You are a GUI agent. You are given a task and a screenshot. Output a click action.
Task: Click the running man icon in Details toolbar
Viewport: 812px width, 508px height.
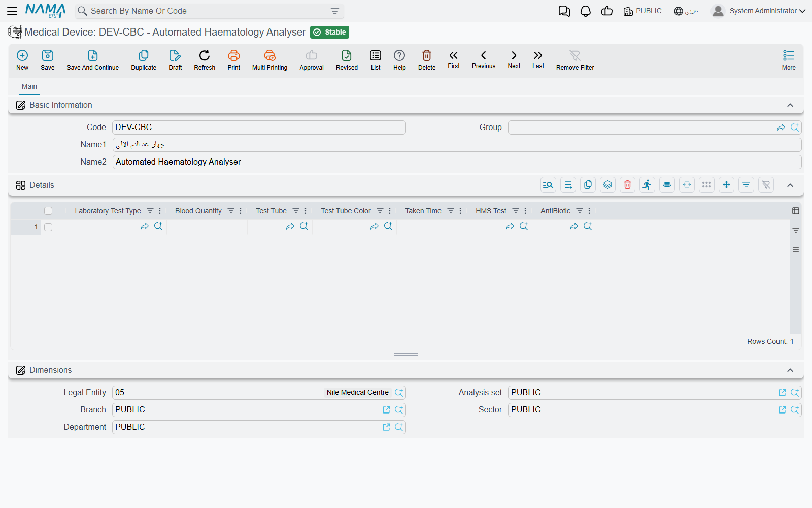[x=648, y=185]
